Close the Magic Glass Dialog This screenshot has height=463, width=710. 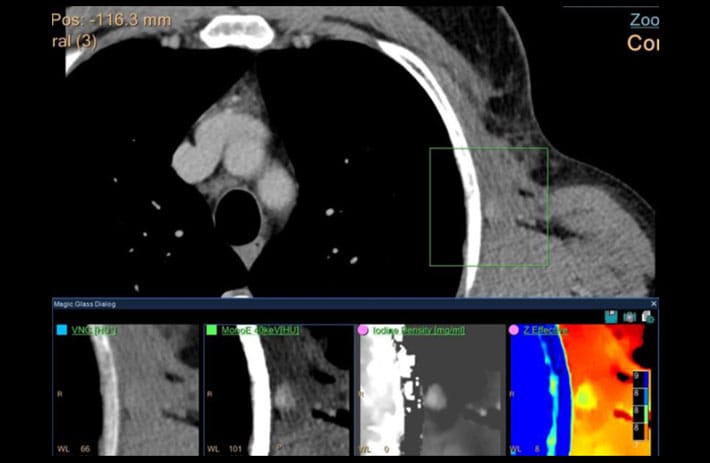(653, 303)
